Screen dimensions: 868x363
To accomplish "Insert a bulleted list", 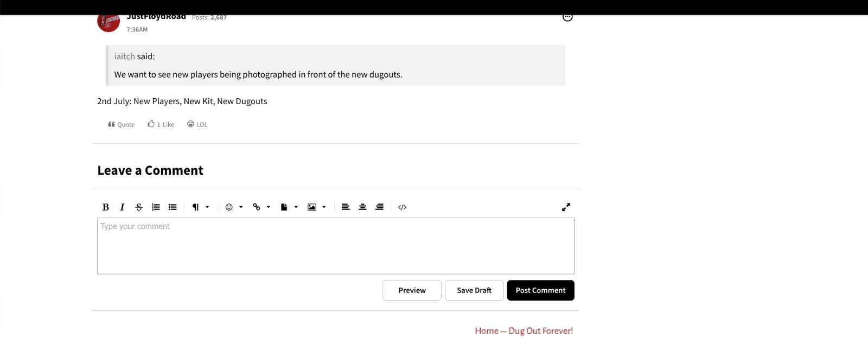I will tap(173, 207).
